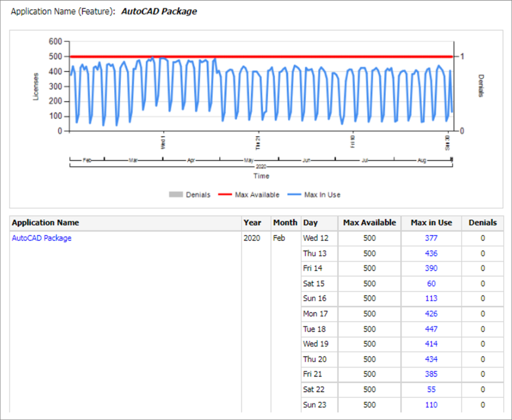This screenshot has width=512, height=420.
Task: Click the Wed 1 marker on time axis
Action: (x=163, y=141)
